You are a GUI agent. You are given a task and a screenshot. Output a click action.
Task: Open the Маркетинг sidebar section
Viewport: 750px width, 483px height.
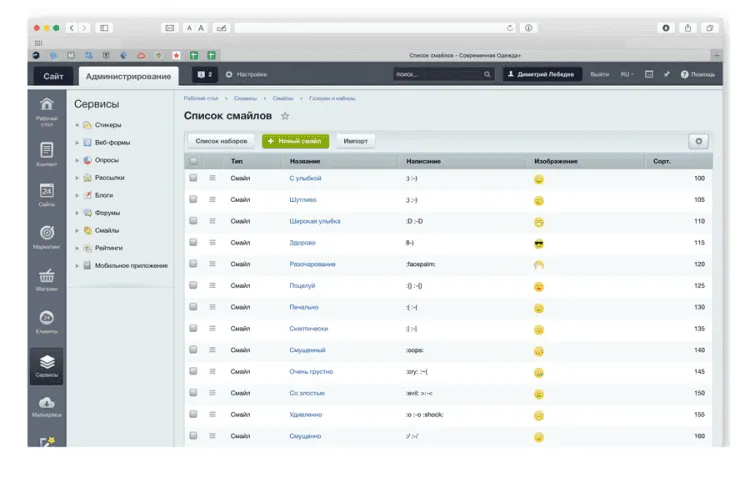coord(46,237)
